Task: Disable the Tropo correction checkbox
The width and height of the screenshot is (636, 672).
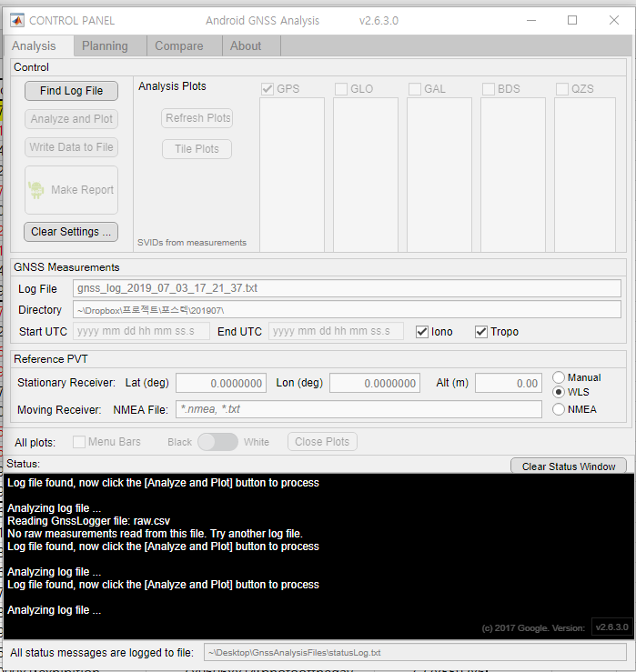Action: (481, 332)
